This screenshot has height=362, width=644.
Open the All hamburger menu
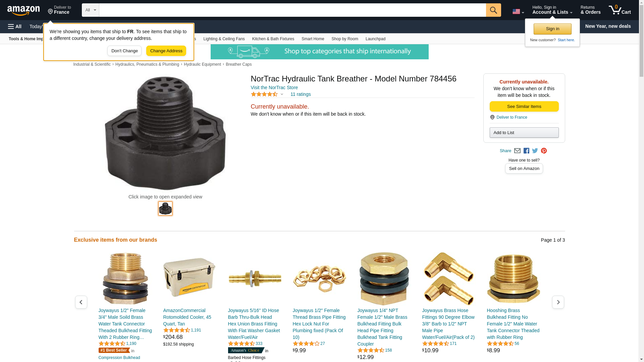15,26
